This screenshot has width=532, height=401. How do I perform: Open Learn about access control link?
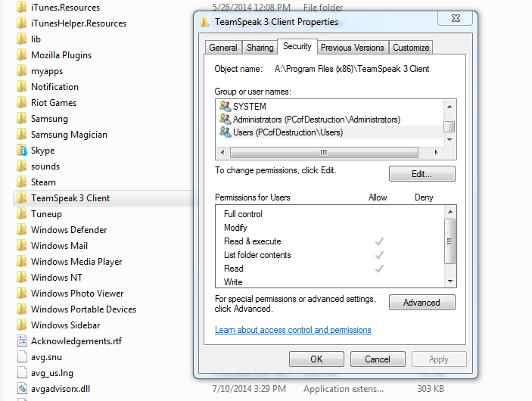click(x=293, y=330)
